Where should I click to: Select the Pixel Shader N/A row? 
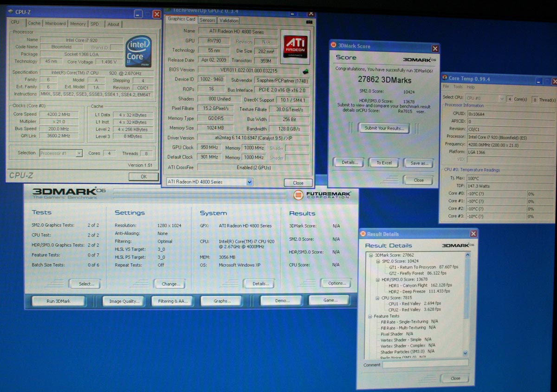click(397, 334)
